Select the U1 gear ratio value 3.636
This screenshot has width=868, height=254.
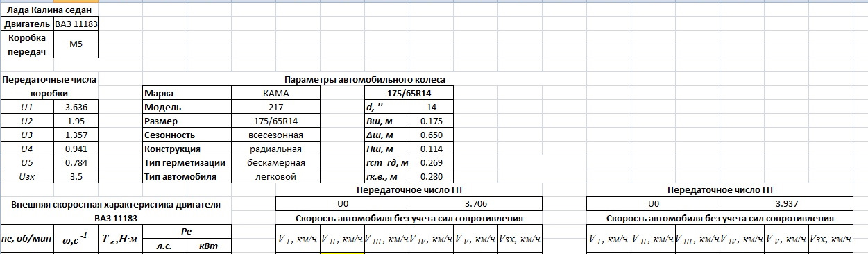[76, 108]
